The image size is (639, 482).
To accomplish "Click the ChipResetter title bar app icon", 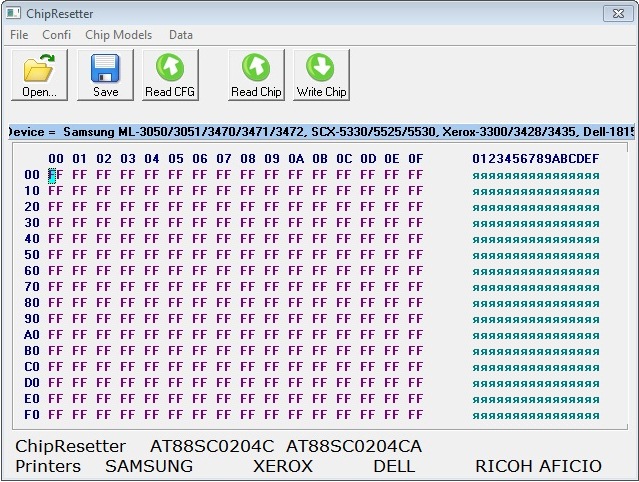I will [13, 13].
